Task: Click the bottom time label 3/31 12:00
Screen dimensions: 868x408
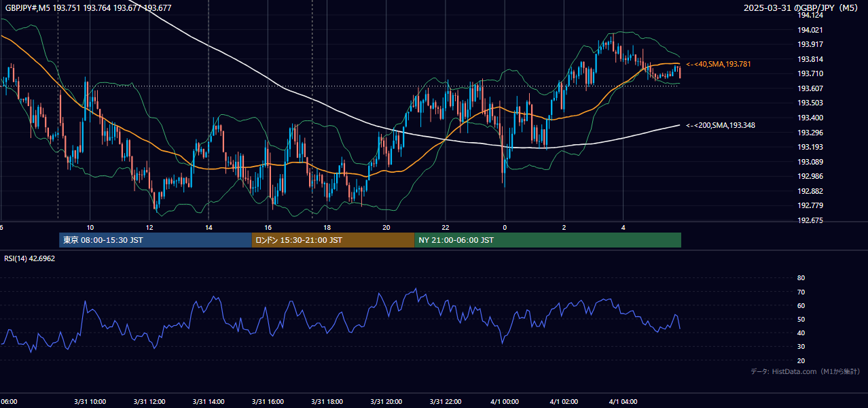Action: (x=149, y=401)
